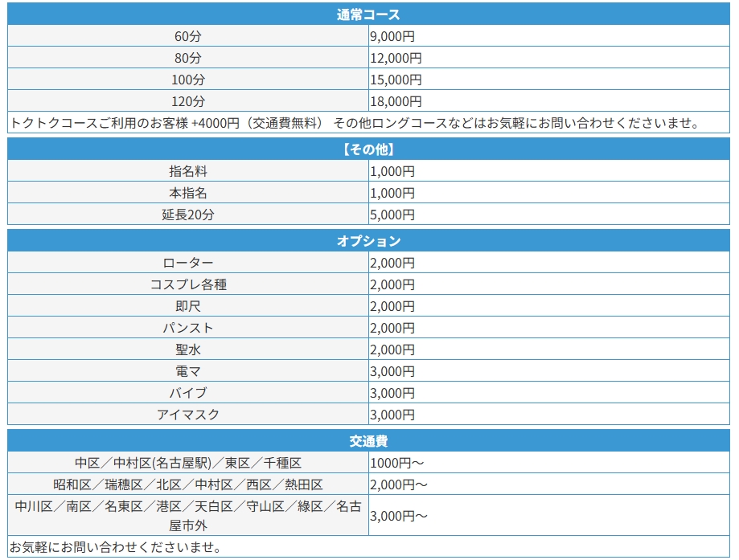Screen dimensions: 739x560
Task: Click the 【その他】 section header
Action: click(368, 149)
